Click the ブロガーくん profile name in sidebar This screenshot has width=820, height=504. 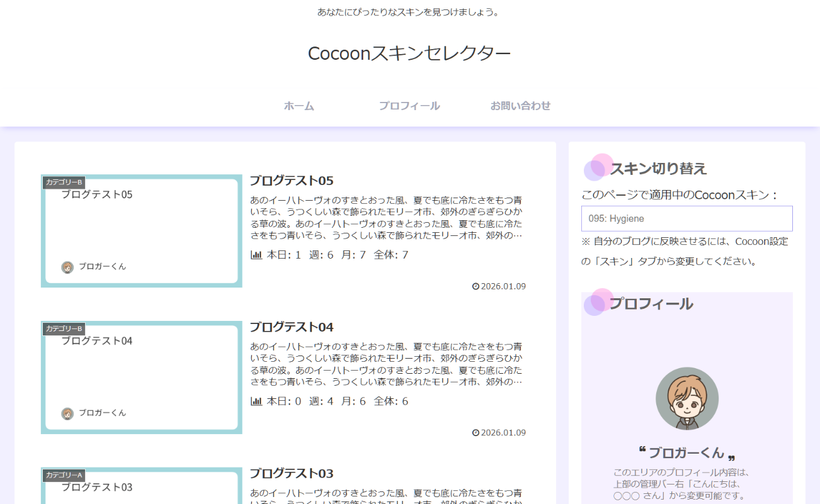point(686,452)
